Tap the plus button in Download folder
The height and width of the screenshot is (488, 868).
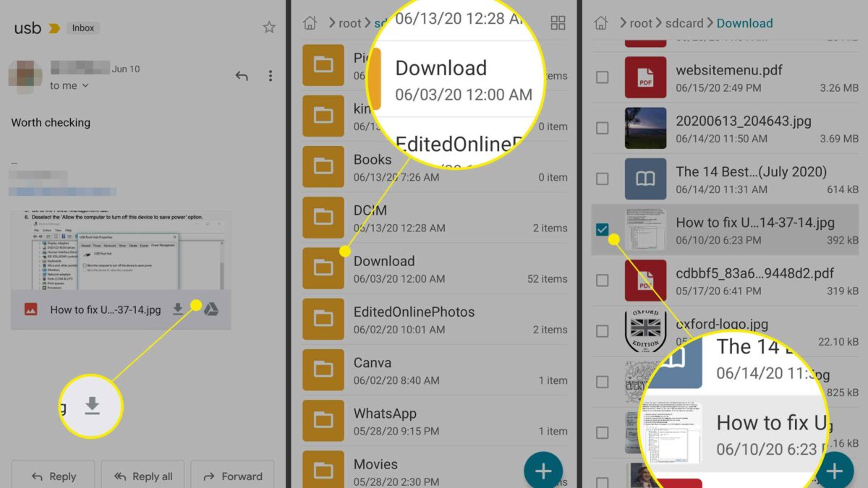point(834,471)
